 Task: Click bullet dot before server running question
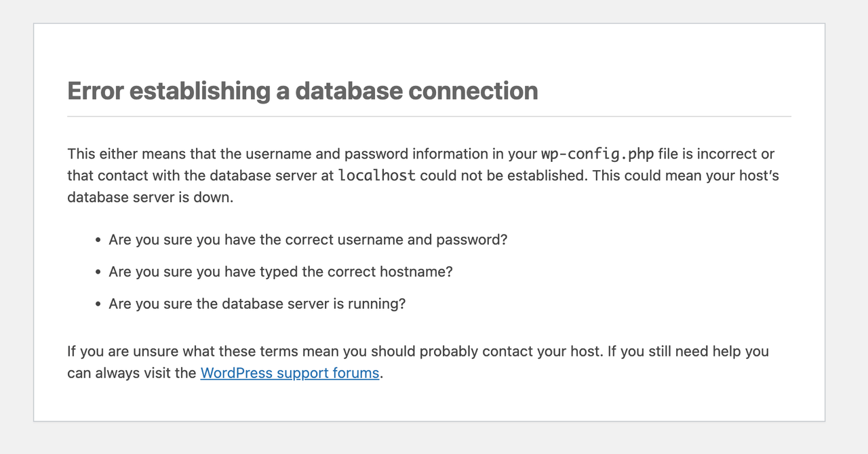pos(98,304)
